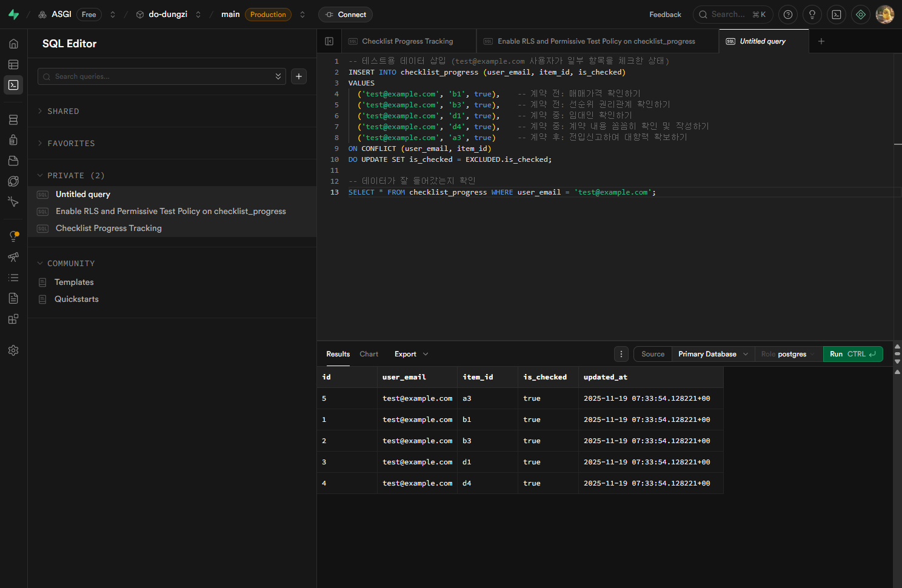Open the Database sidebar icon
The image size is (902, 588).
tap(13, 120)
